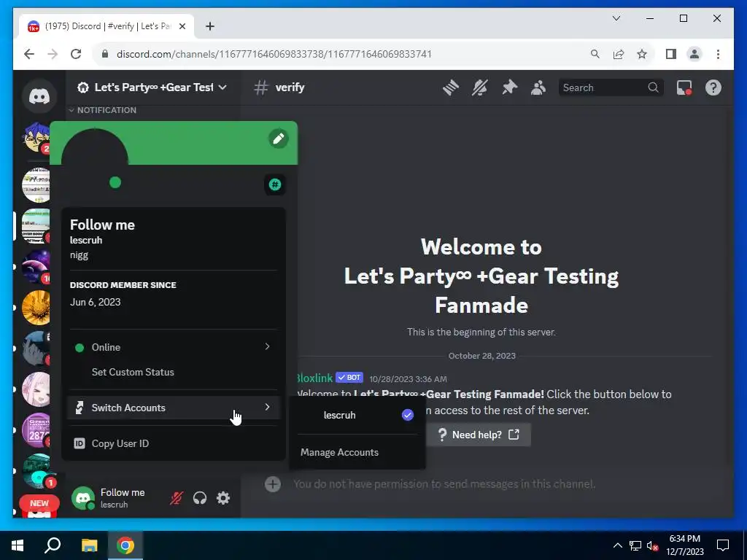Click the profile avatar in popout
Viewport: 747px width, 560px height.
click(94, 162)
